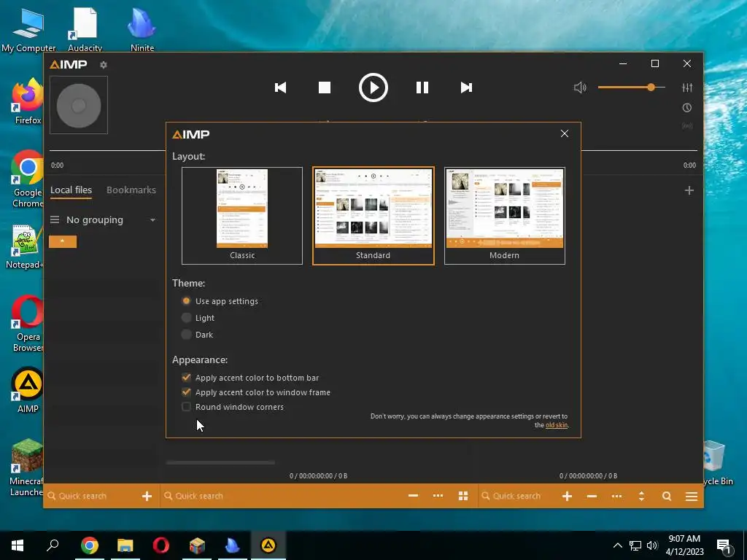Open AIMP settings gear icon
747x560 pixels.
(104, 65)
